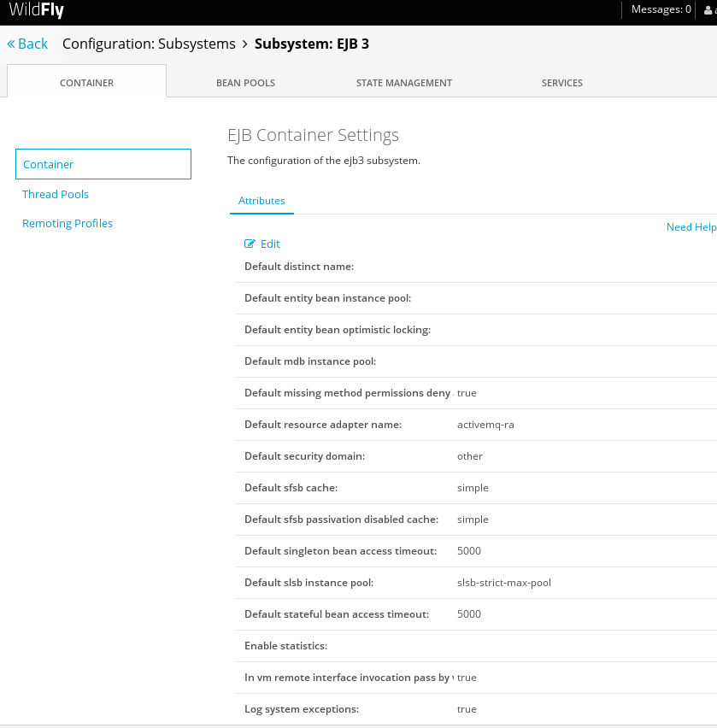
Task: Click the Need Help link
Action: (x=691, y=227)
